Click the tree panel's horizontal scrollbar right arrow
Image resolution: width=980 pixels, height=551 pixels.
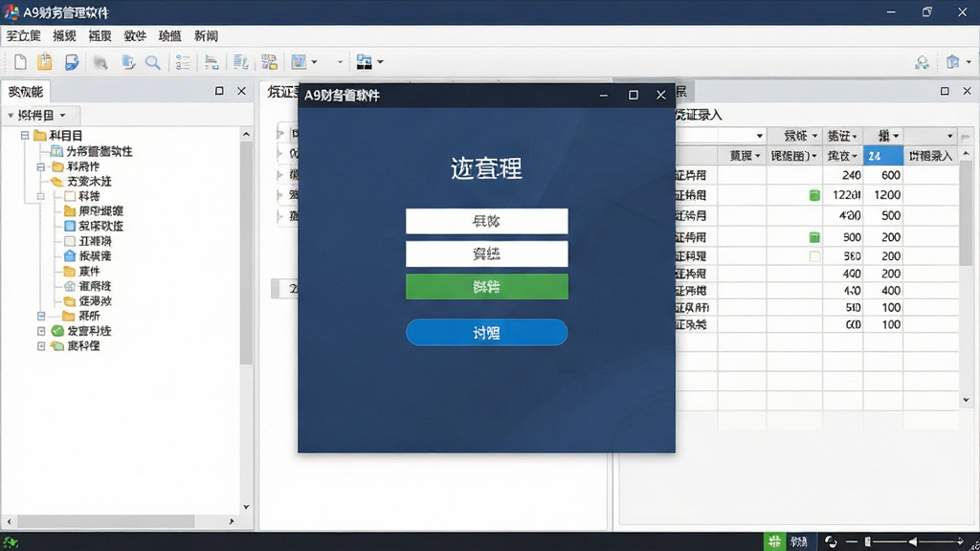click(232, 521)
